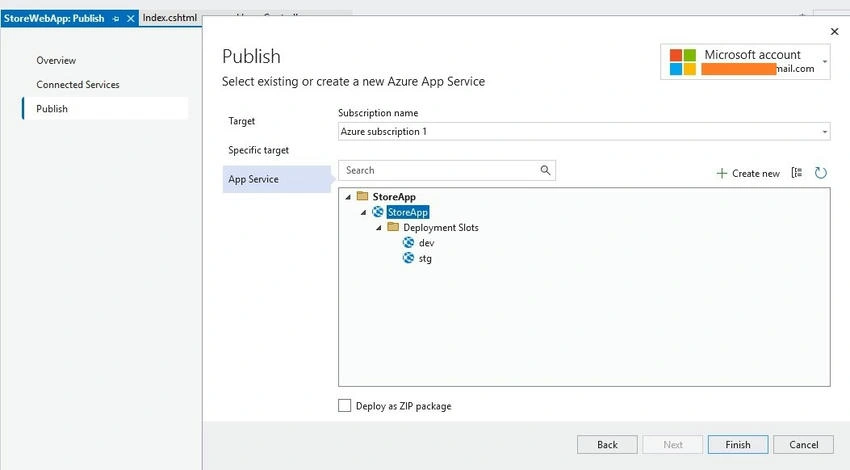Collapse the Deployment Slots tree node
Image resolution: width=850 pixels, height=470 pixels.
(379, 228)
